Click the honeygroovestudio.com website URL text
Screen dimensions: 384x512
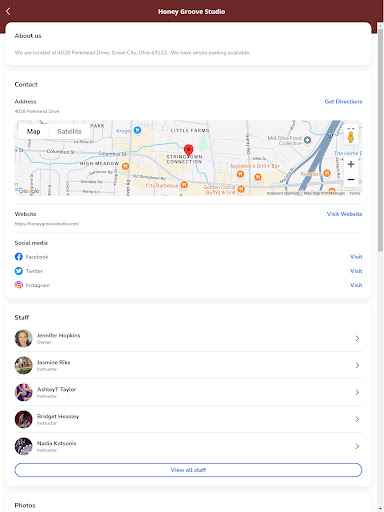pyautogui.click(x=47, y=224)
